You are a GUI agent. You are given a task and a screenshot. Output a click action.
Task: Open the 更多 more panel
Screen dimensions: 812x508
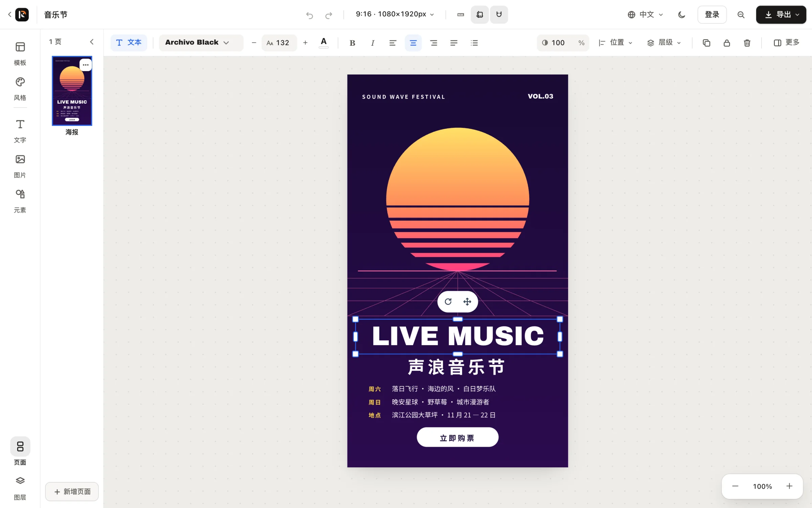click(x=786, y=43)
